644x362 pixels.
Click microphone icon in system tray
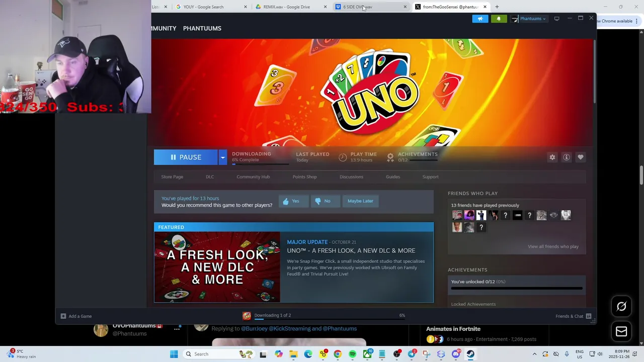pos(567,354)
